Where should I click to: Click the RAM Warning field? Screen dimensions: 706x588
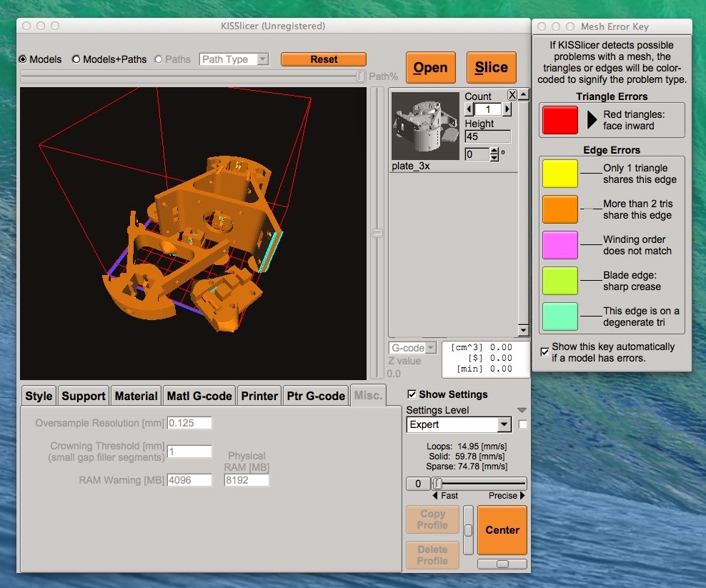(189, 480)
